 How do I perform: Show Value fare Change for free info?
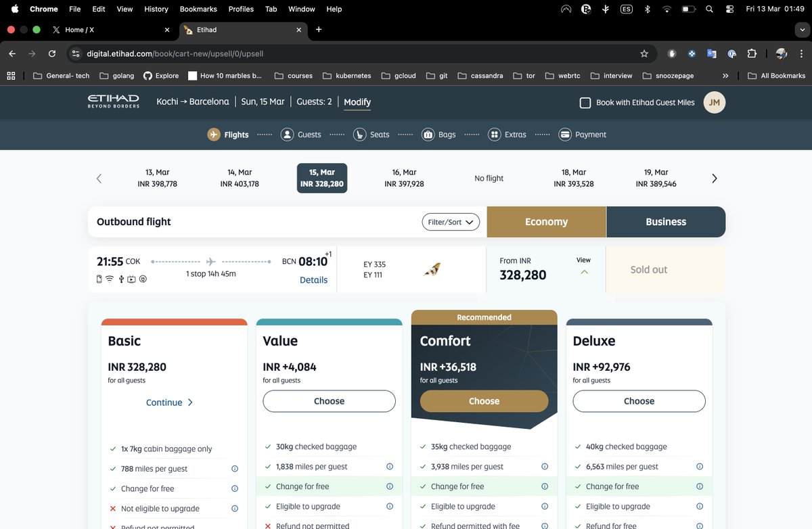click(x=390, y=486)
